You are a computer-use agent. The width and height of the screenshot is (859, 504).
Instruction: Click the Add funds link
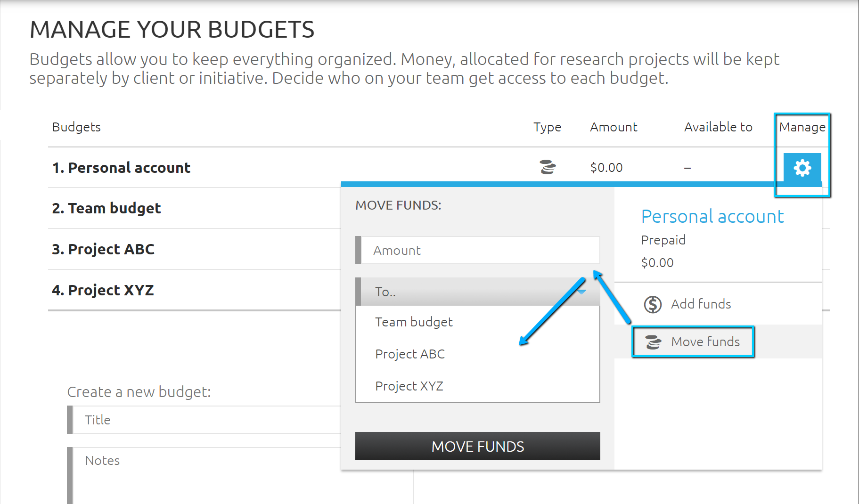[x=701, y=304]
